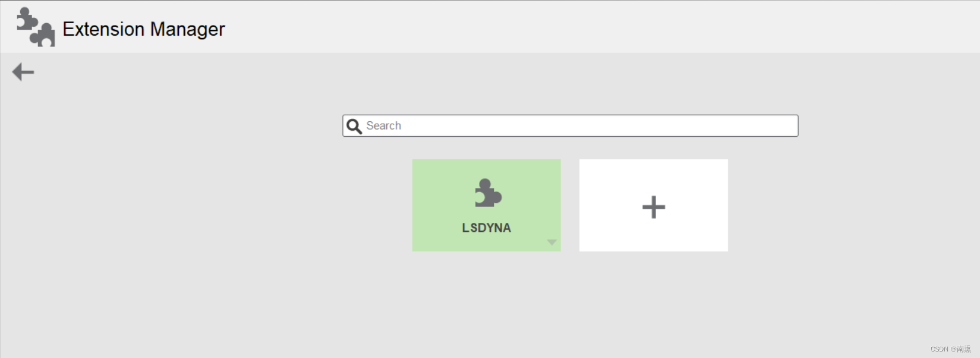Screen dimensions: 980x358
Task: Click the plus icon to add extension
Action: coord(653,207)
